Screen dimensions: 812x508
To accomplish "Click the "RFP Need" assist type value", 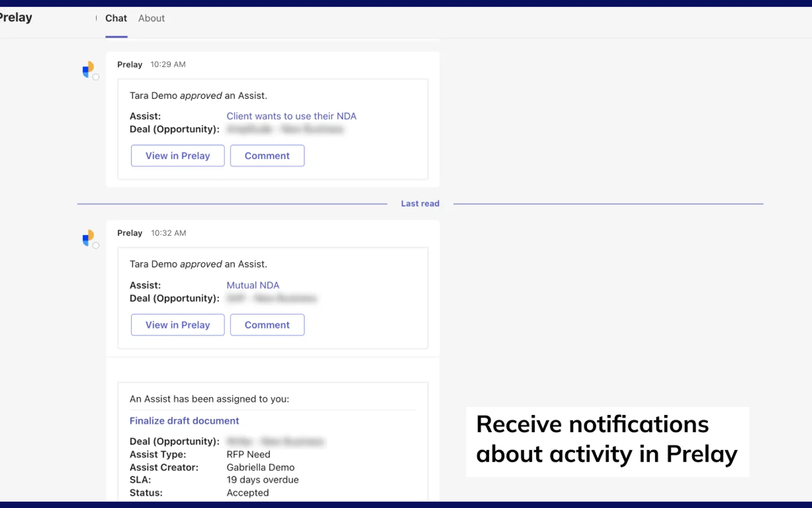I will click(x=248, y=454).
